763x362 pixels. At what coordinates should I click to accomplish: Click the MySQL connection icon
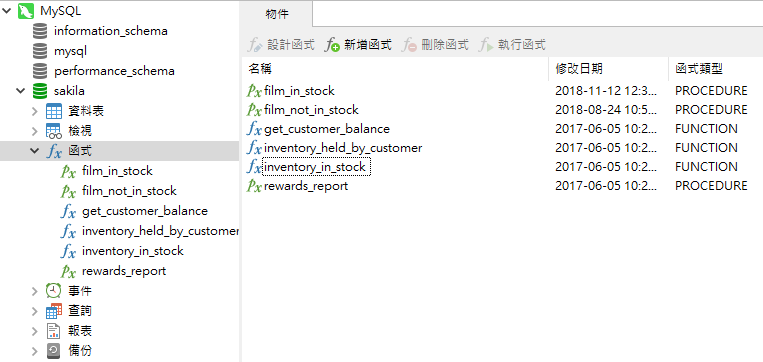(x=26, y=11)
